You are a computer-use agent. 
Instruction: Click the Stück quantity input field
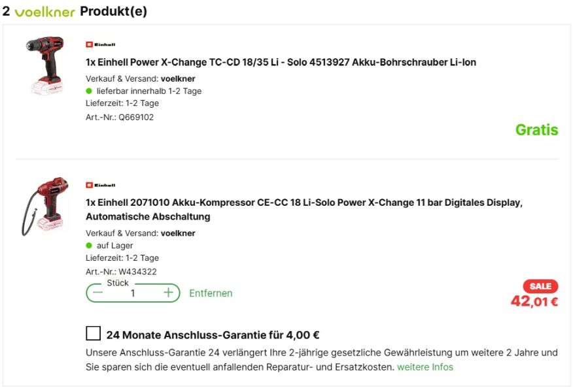pos(133,293)
